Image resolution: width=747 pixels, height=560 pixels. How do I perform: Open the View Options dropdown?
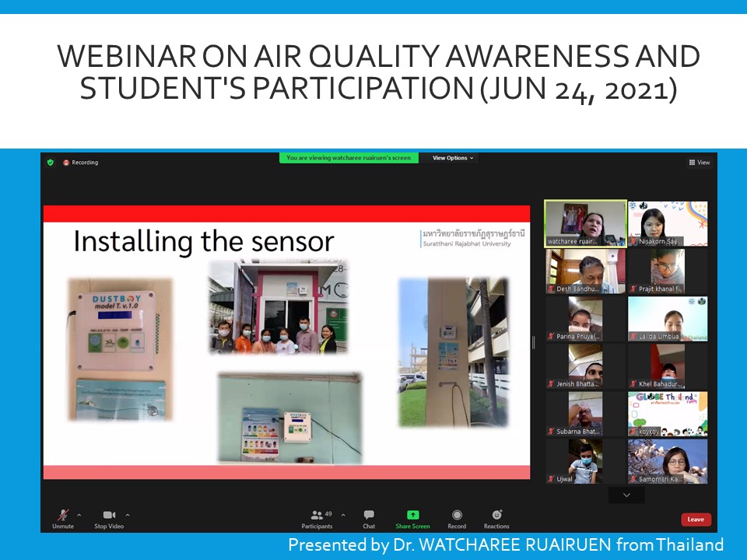click(x=453, y=158)
